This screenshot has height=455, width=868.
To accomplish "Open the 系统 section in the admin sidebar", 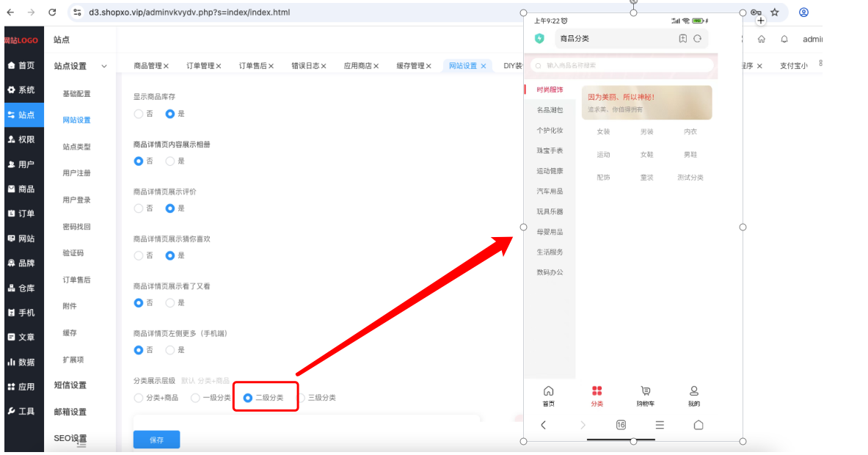I will click(x=21, y=90).
